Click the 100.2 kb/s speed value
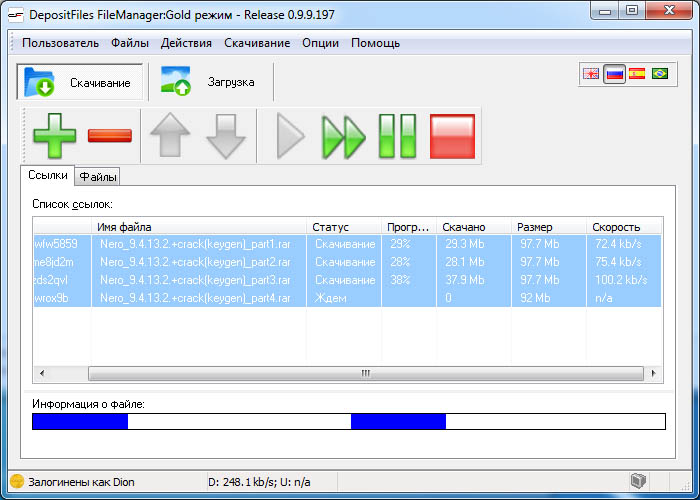The image size is (700, 500). (621, 280)
